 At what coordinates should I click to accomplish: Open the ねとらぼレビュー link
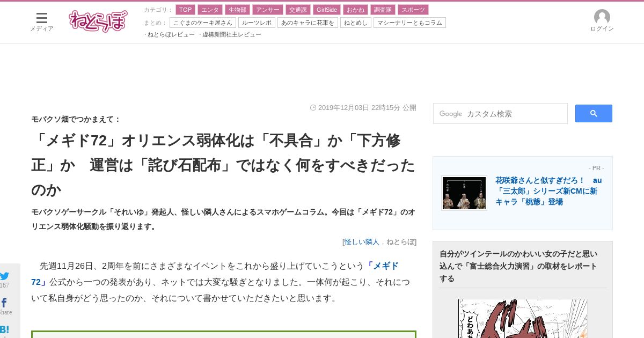coord(171,34)
